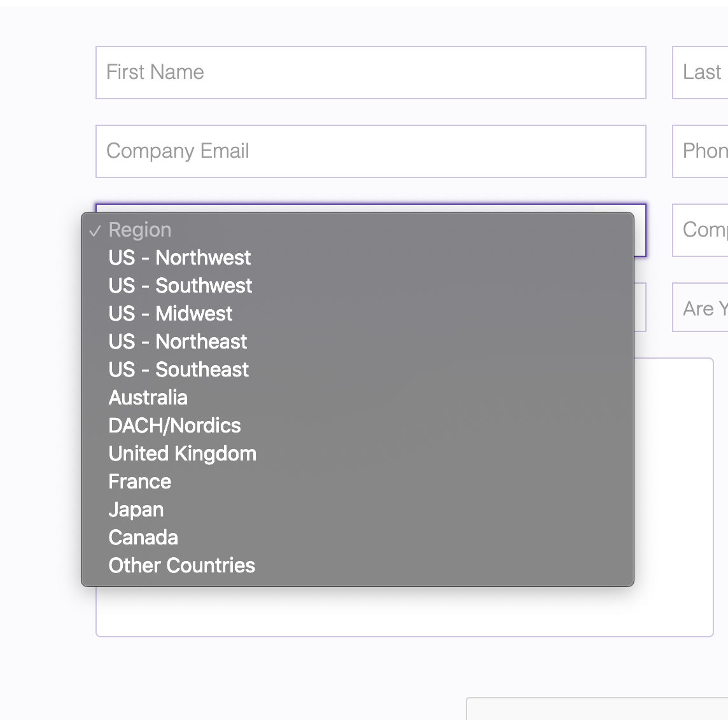Select Canada from the region options
Screen dimensions: 728x720
click(143, 537)
